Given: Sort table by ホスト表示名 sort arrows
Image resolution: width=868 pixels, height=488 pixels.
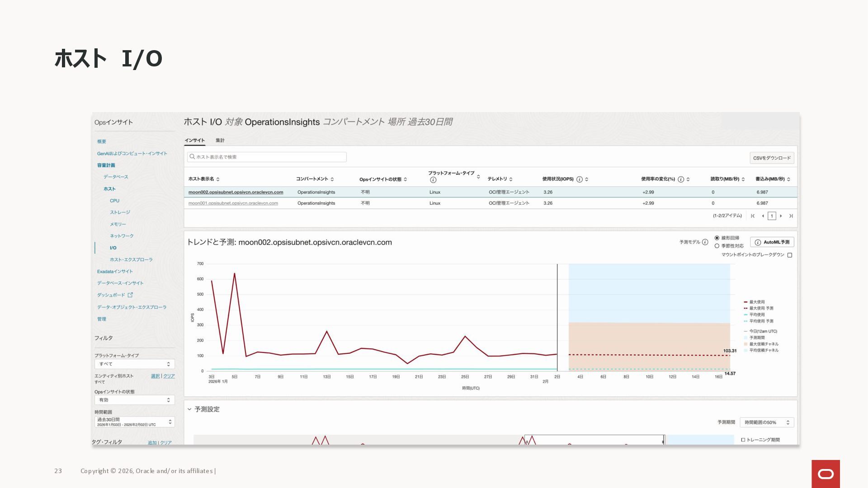Looking at the screenshot, I should coord(218,179).
